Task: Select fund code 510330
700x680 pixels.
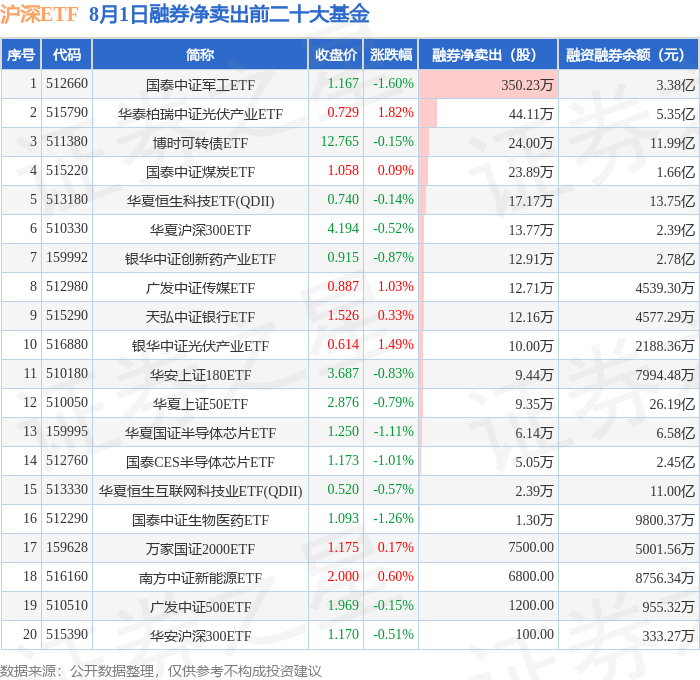Action: pyautogui.click(x=67, y=229)
